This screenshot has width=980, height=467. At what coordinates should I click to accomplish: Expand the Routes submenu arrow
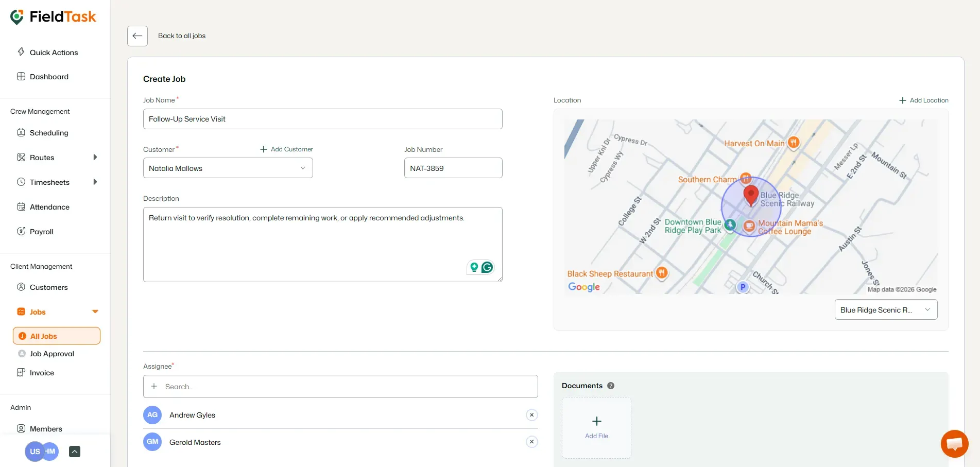[95, 157]
